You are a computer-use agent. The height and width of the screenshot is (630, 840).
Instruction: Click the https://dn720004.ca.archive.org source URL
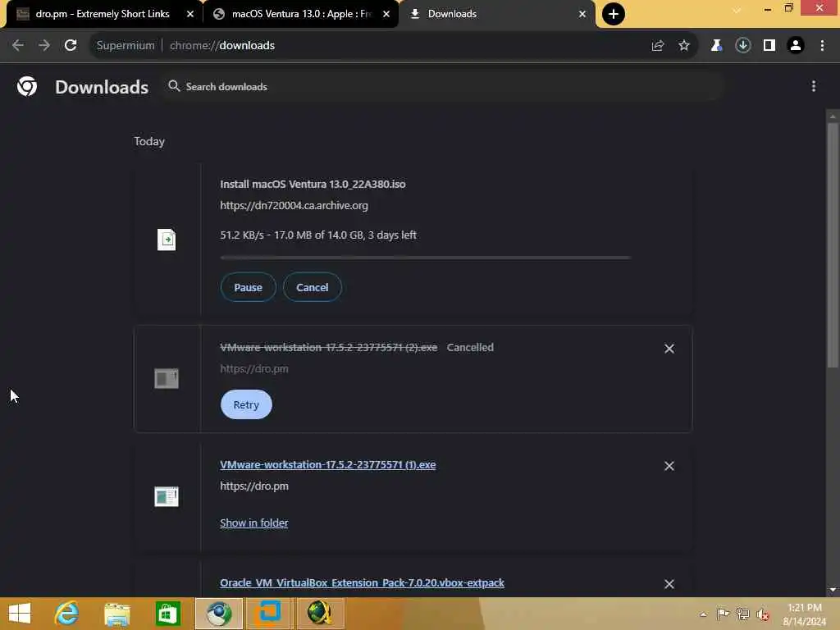[x=294, y=205]
